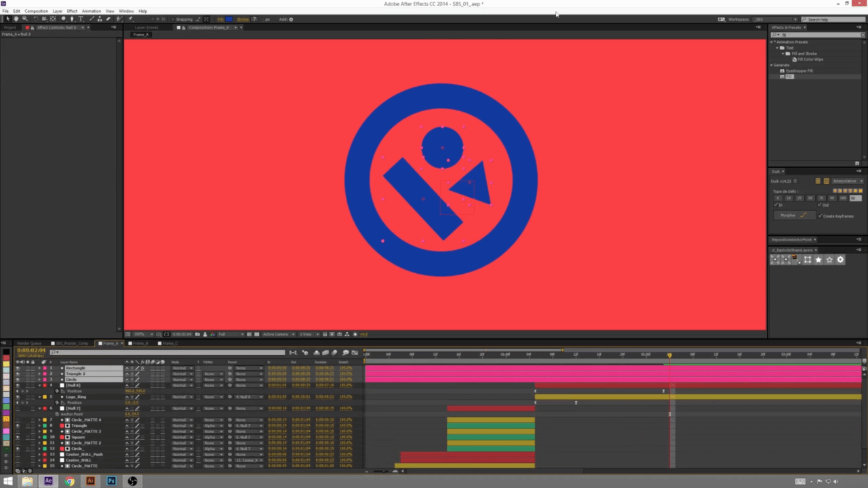Open the graph editor icon in the timeline

coord(355,352)
